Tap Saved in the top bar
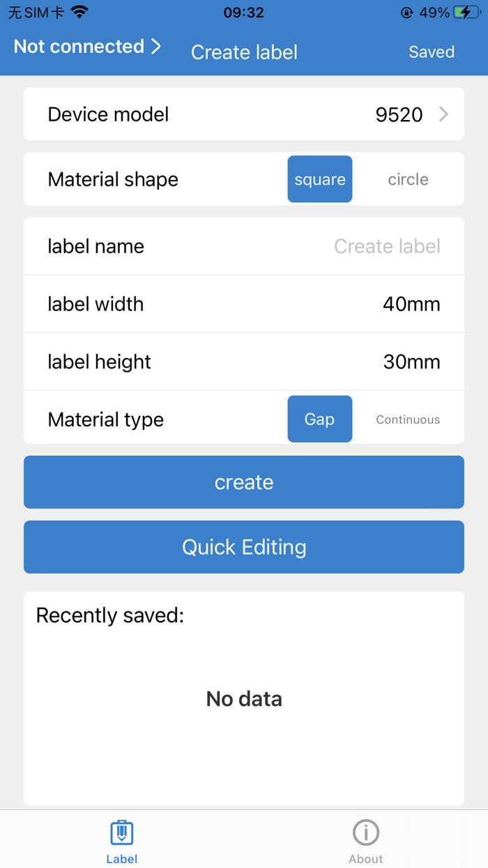Screen dimensions: 488x868 (432, 52)
